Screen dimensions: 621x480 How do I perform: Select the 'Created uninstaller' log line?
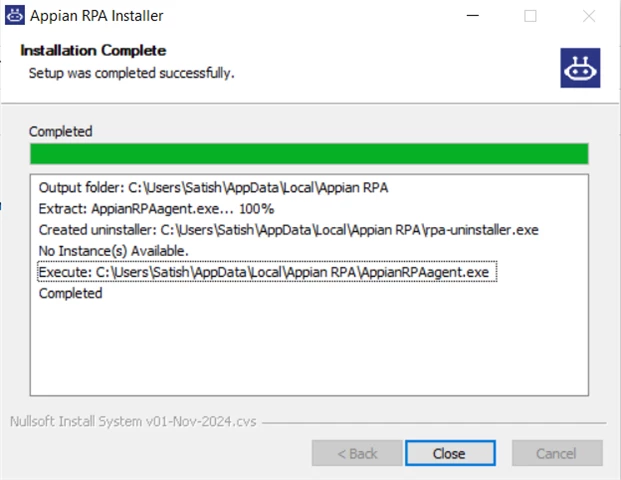pos(288,230)
